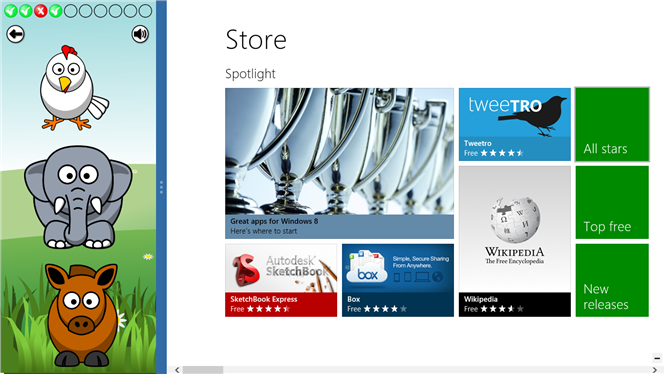Image resolution: width=665 pixels, height=374 pixels.
Task: Click the Wikipedia star rating
Action: [502, 309]
